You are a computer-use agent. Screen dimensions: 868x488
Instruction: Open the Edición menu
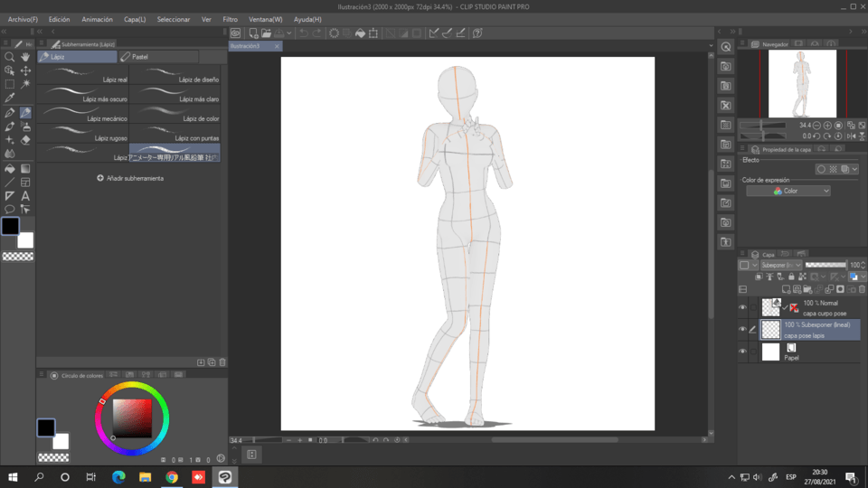coord(60,19)
